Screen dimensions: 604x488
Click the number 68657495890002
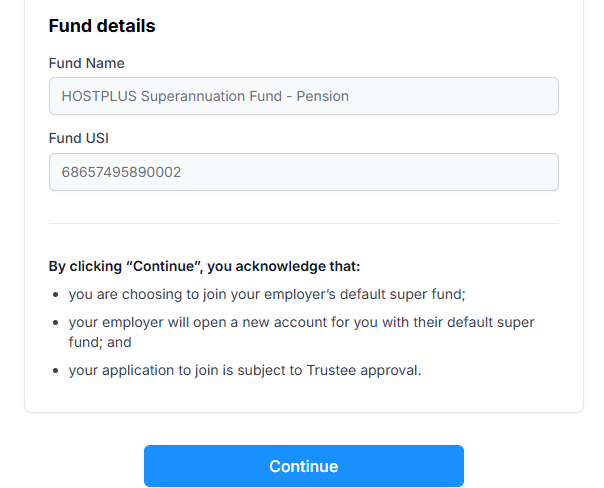(x=121, y=172)
